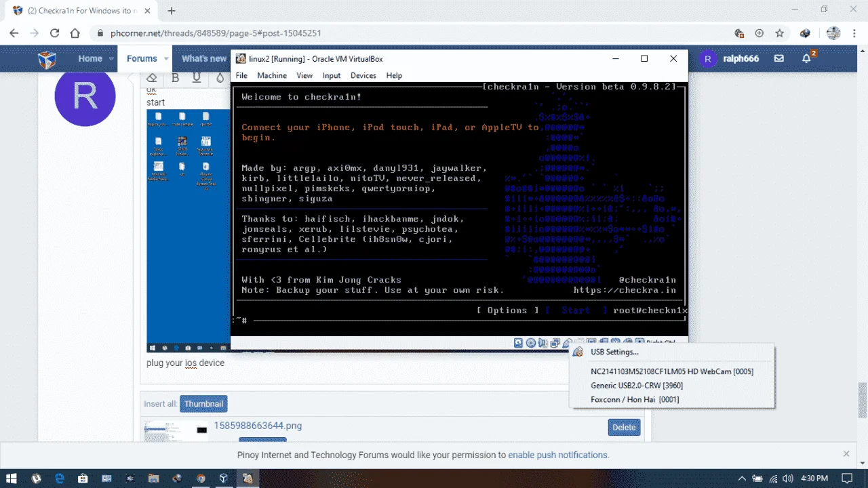Screen dimensions: 868x488
Task: Attach the HD WebCam [0005] USB device
Action: pos(671,371)
